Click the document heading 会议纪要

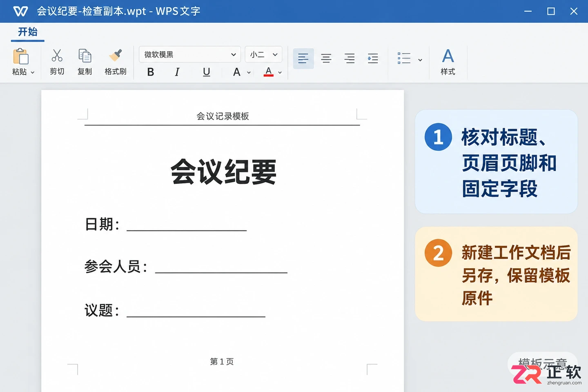pyautogui.click(x=223, y=172)
